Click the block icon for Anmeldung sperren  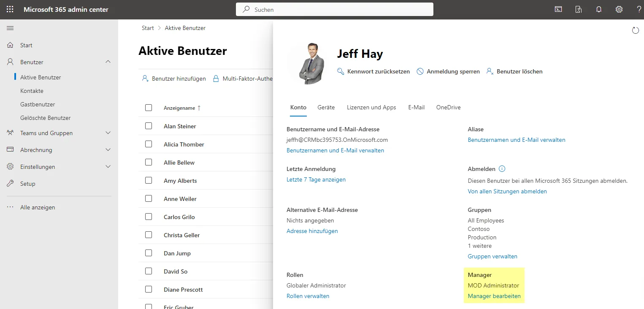pos(420,71)
